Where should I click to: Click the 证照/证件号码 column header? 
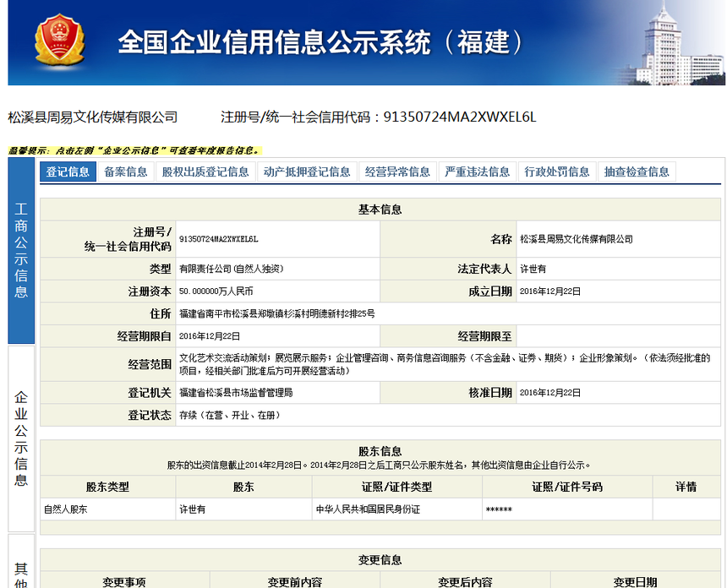[567, 487]
